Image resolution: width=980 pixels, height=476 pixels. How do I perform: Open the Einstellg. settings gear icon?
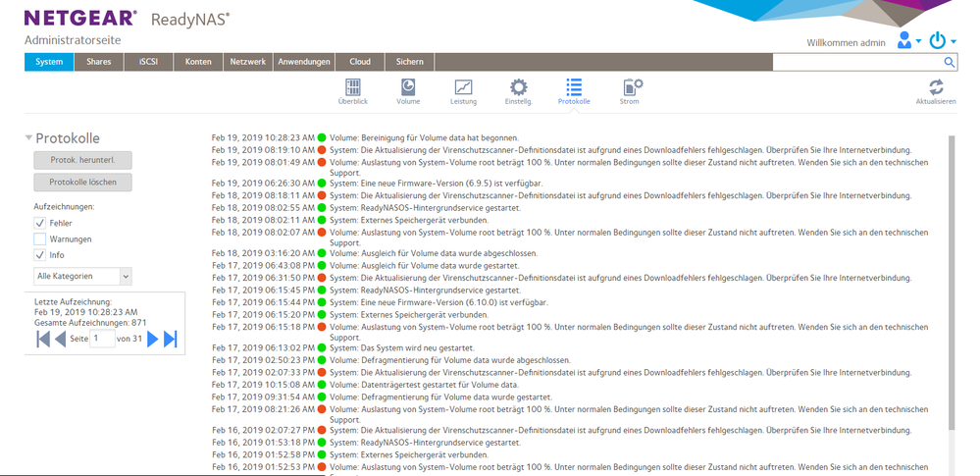518,87
